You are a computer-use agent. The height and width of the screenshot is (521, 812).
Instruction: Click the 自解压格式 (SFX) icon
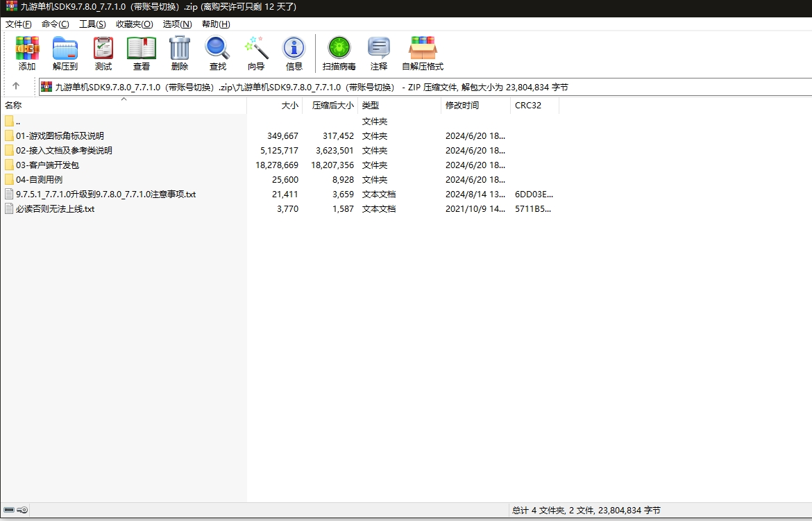tap(423, 53)
